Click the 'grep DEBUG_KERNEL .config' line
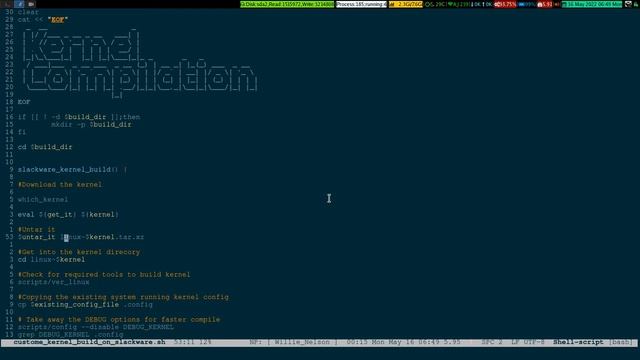640x360 pixels. pos(70,334)
